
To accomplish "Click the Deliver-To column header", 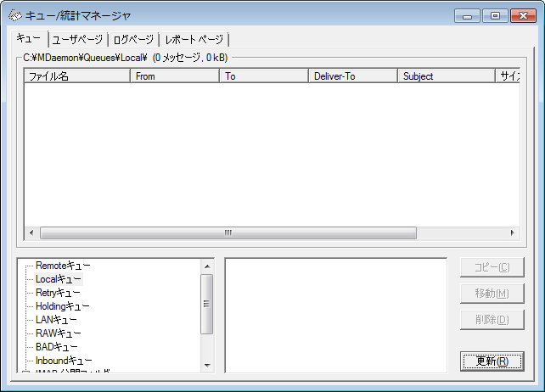I will (352, 76).
